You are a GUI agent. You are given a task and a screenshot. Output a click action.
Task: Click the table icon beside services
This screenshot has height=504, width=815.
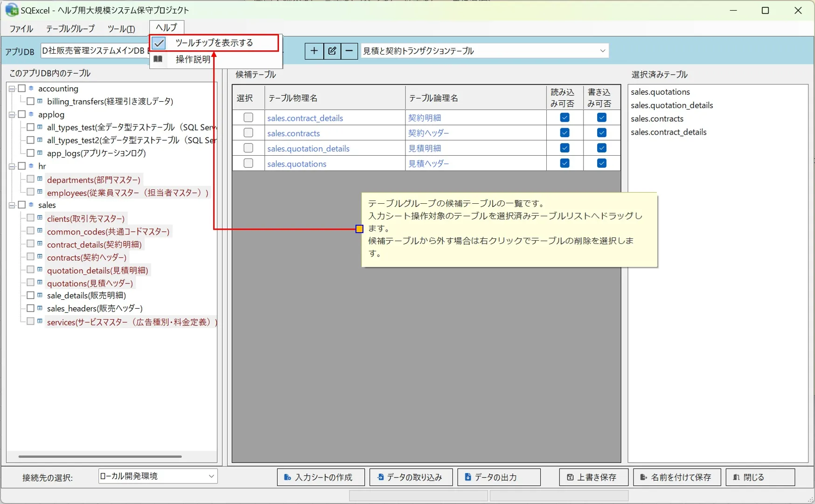[x=40, y=321]
